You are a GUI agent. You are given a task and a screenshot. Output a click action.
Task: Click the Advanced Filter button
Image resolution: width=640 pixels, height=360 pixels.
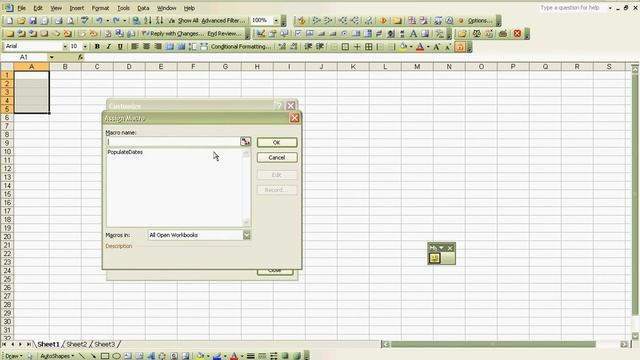[223, 20]
